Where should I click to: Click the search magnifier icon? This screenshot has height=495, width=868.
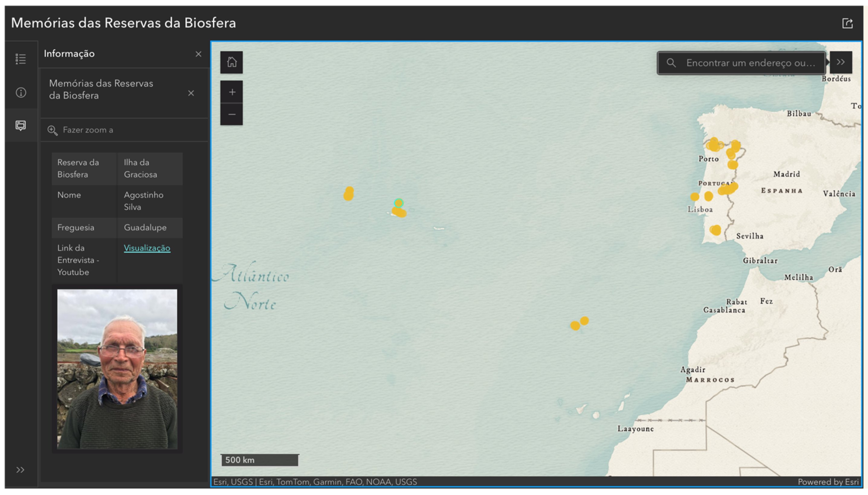click(671, 63)
